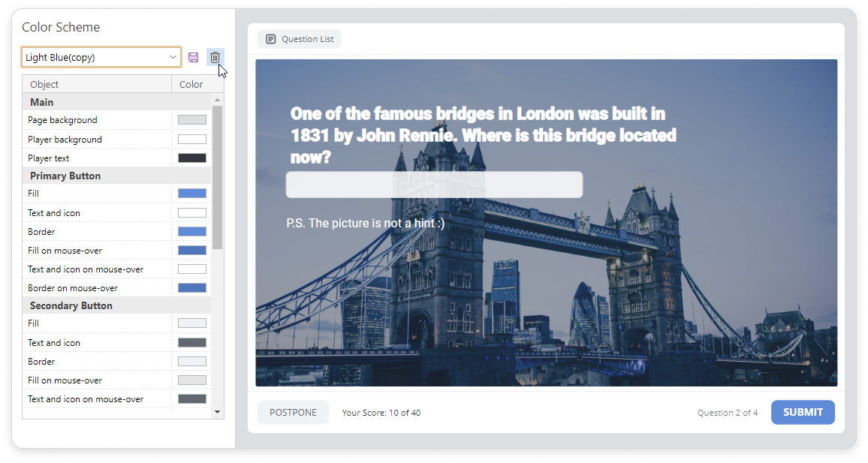The image size is (868, 463).
Task: Click the Question List icon
Action: pyautogui.click(x=271, y=39)
